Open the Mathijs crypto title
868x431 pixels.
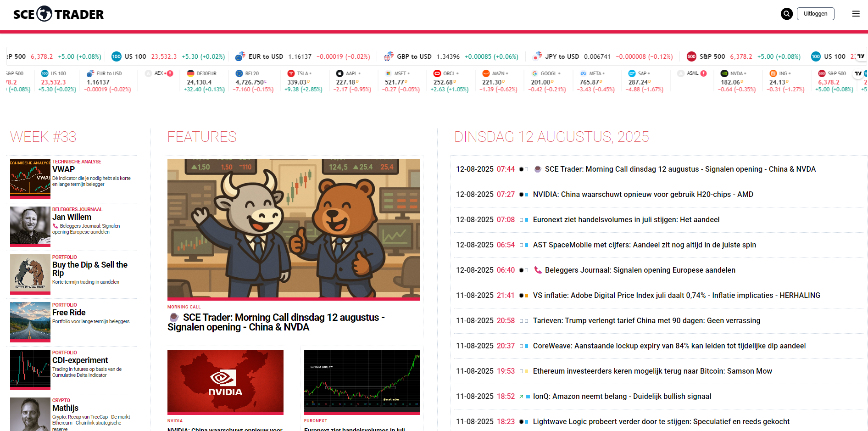pyautogui.click(x=65, y=408)
